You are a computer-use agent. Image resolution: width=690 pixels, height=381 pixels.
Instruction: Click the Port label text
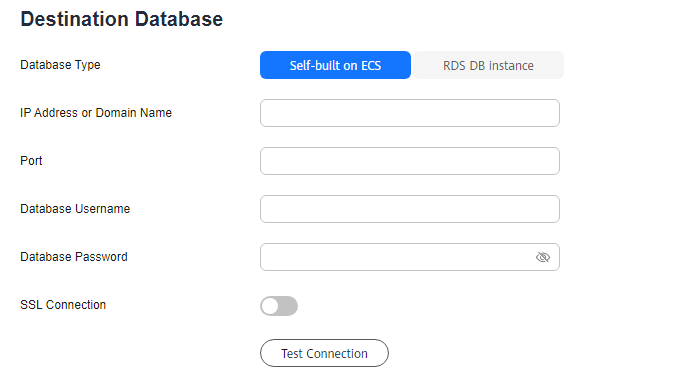point(31,161)
